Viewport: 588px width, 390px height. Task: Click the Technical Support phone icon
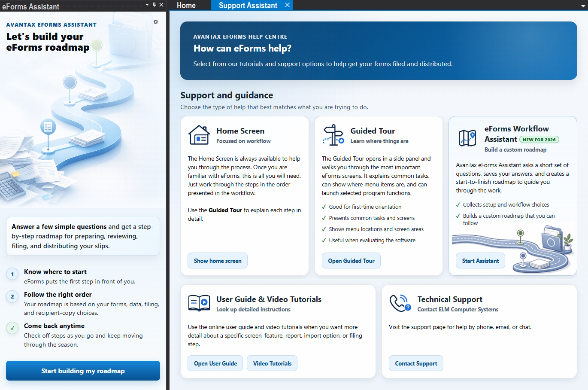pos(400,303)
